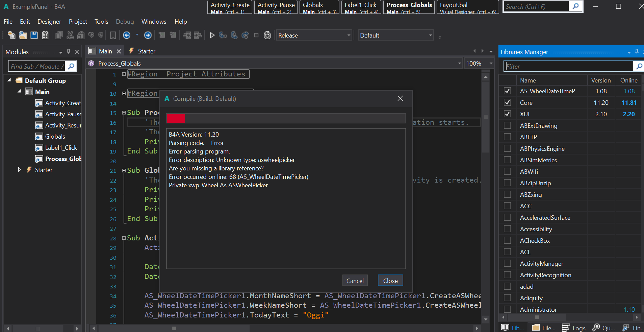
Task: Click the Navigate Backward arrow icon
Action: pos(127,35)
